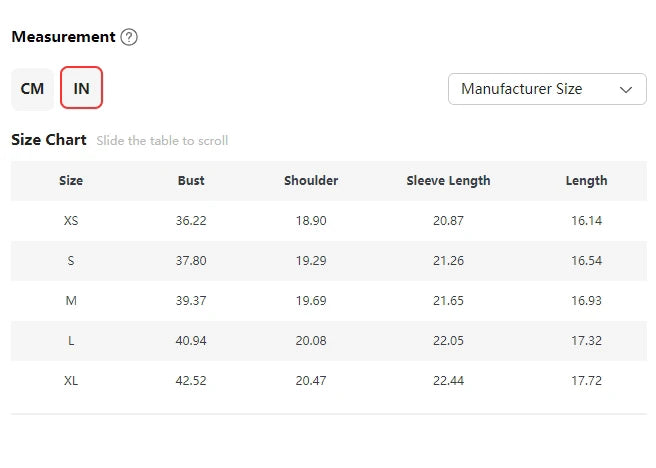Click the M shoulder value 19.69
Viewport: 656px width, 468px height.
pos(311,300)
